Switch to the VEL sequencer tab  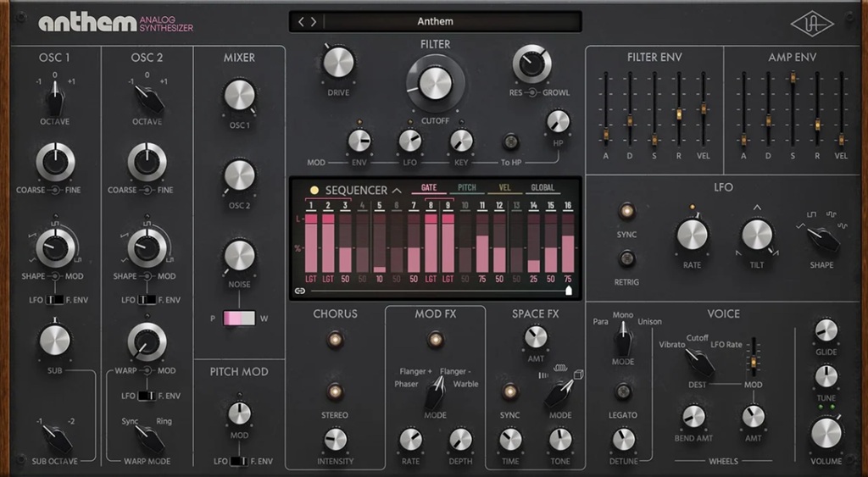coord(505,187)
